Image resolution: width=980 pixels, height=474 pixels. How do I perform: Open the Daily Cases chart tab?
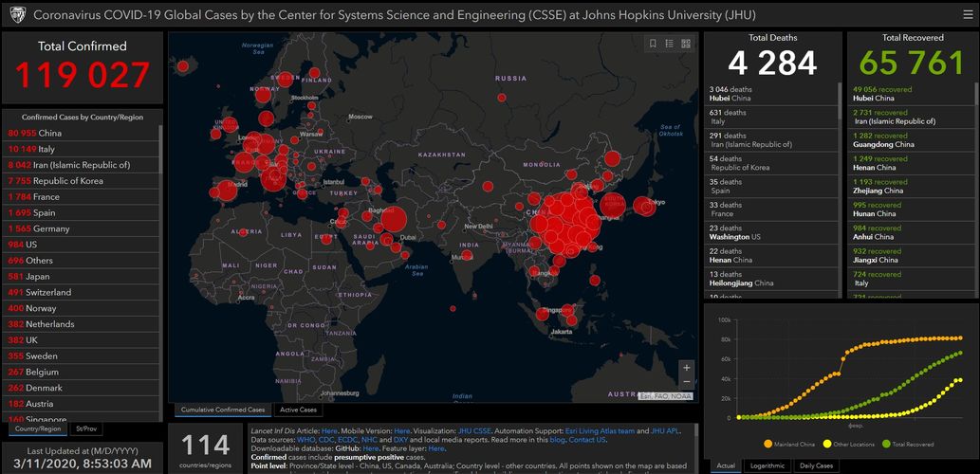[x=817, y=465]
